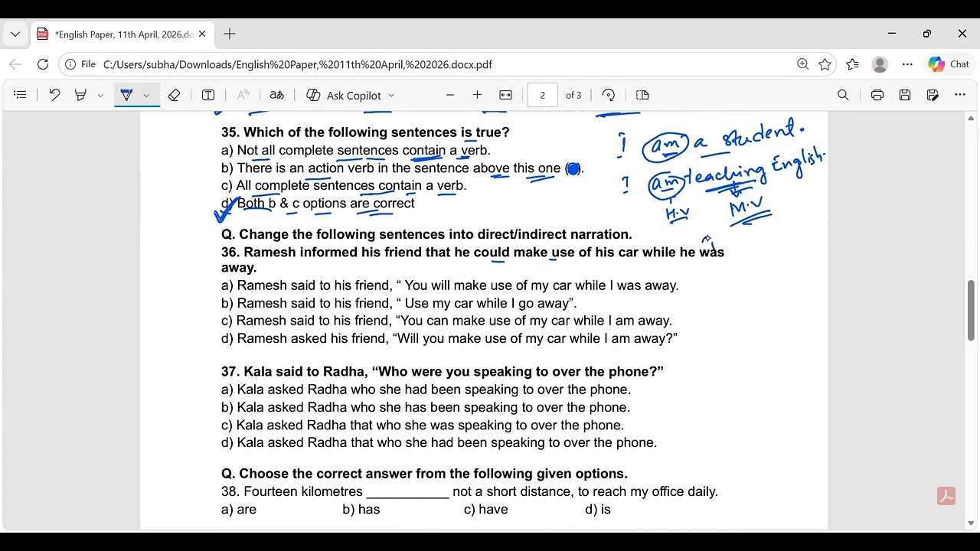
Task: Open the table of contents panel
Action: pos(21,95)
